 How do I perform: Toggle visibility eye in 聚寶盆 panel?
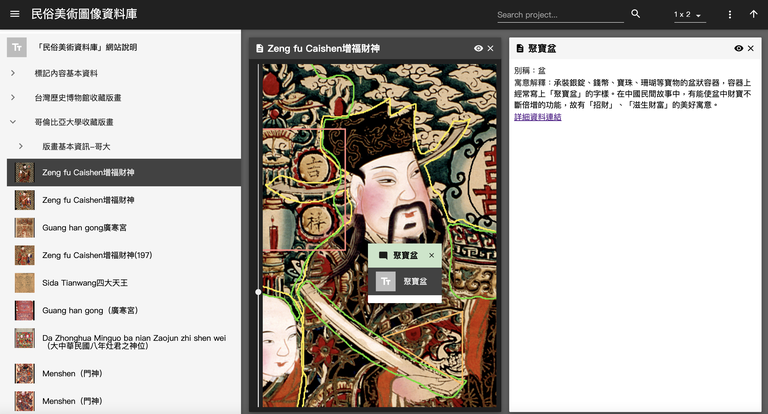click(x=739, y=49)
